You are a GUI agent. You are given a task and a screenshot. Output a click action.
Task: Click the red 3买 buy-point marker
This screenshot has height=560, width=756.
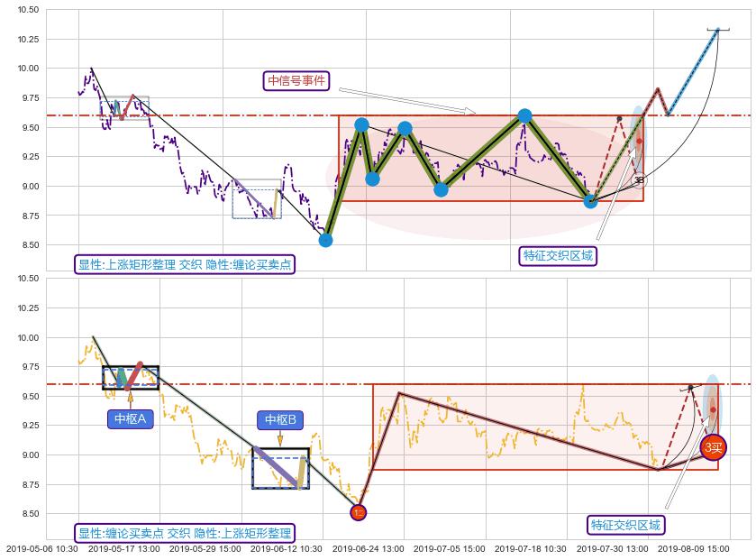(713, 447)
